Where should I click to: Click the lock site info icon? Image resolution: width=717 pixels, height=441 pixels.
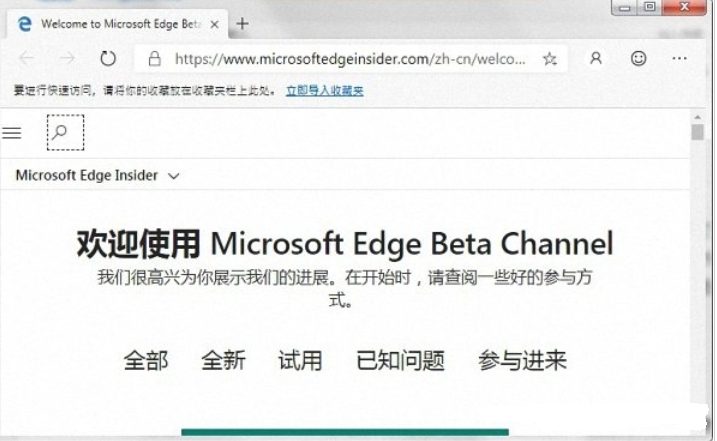pos(155,59)
